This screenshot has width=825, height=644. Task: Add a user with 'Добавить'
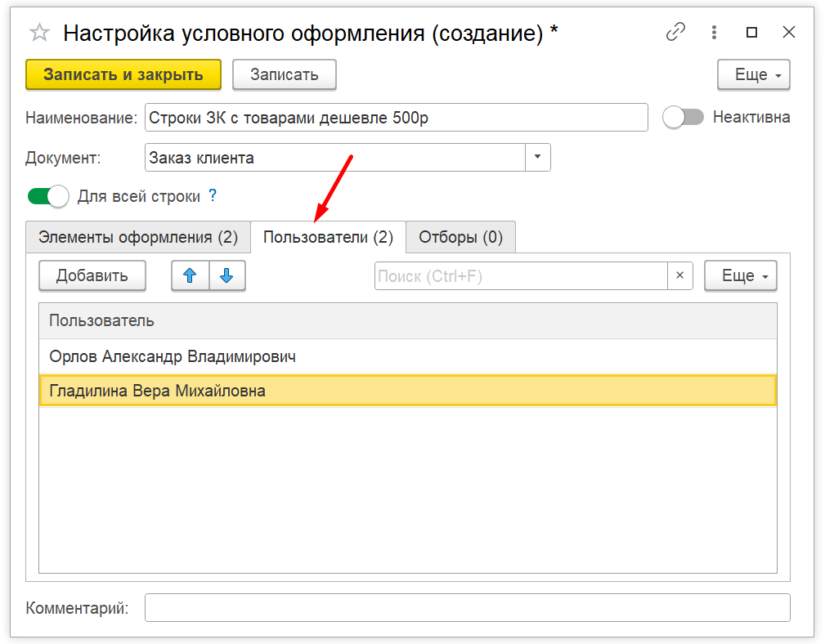(92, 275)
